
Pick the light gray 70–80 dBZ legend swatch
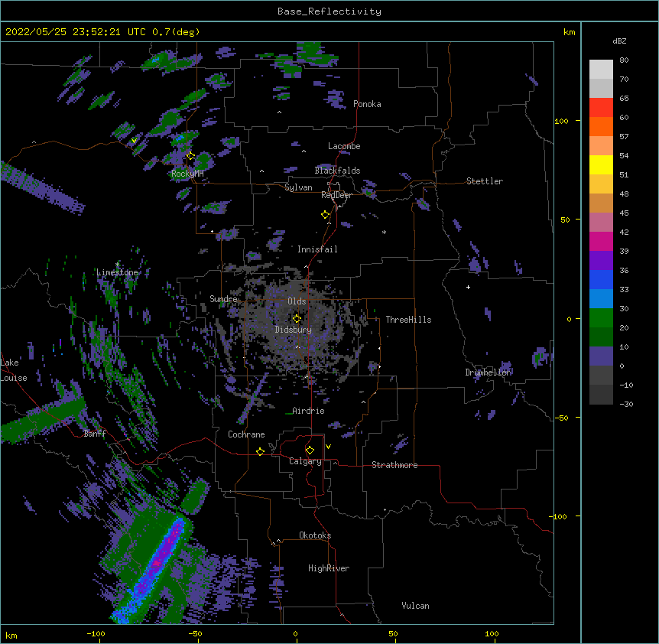tap(601, 70)
